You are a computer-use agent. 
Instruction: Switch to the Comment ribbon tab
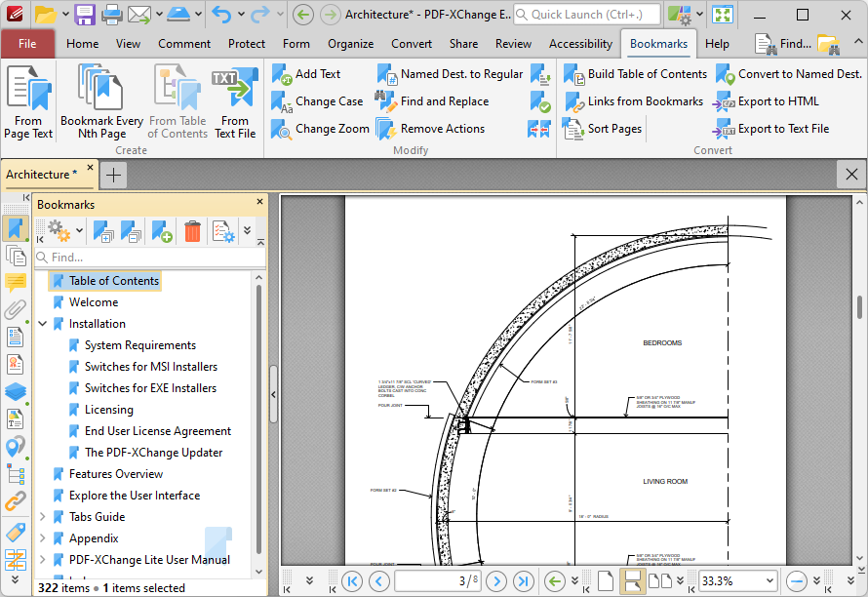click(184, 44)
